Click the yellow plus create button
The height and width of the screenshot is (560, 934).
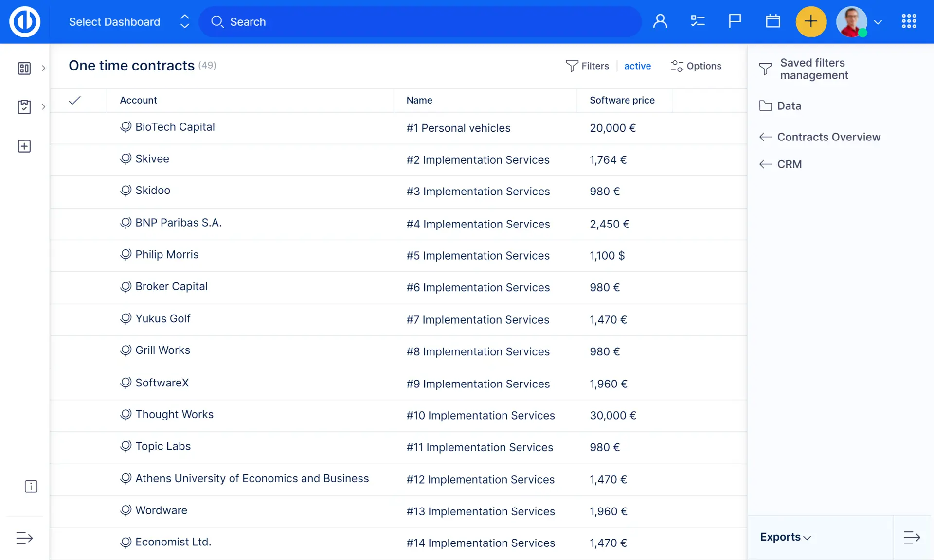[810, 21]
